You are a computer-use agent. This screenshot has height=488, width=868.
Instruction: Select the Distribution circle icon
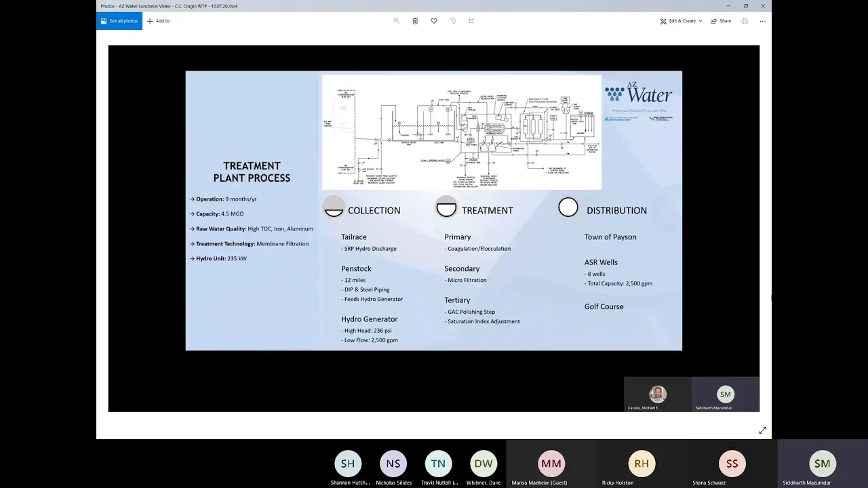[568, 207]
